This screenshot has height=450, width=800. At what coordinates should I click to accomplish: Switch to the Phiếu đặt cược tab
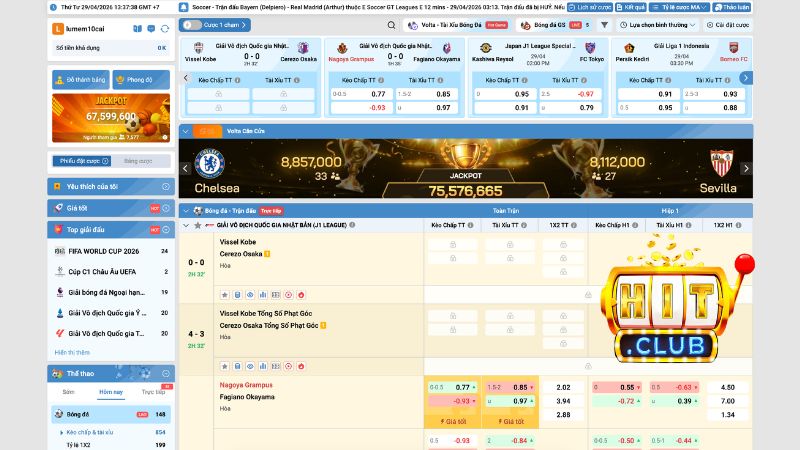click(82, 161)
